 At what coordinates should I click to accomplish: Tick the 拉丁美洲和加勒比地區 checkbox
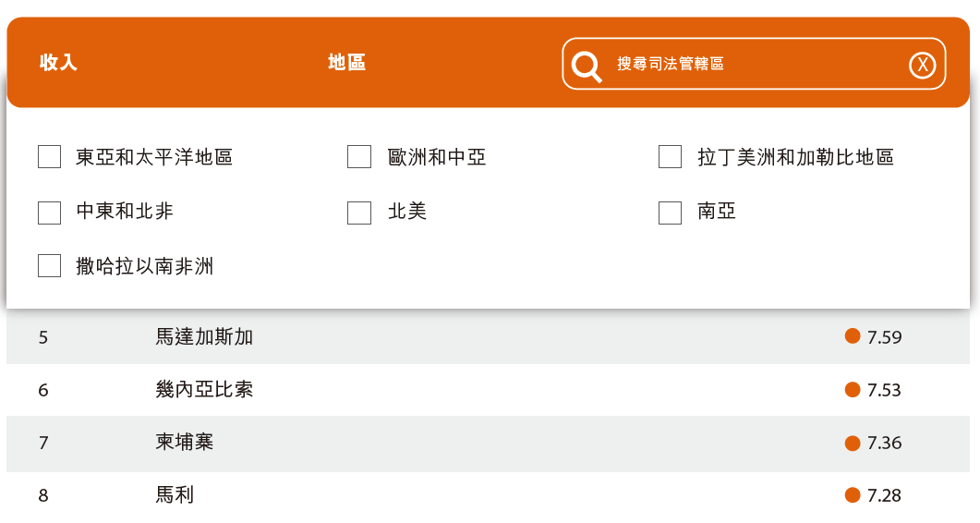click(x=670, y=157)
